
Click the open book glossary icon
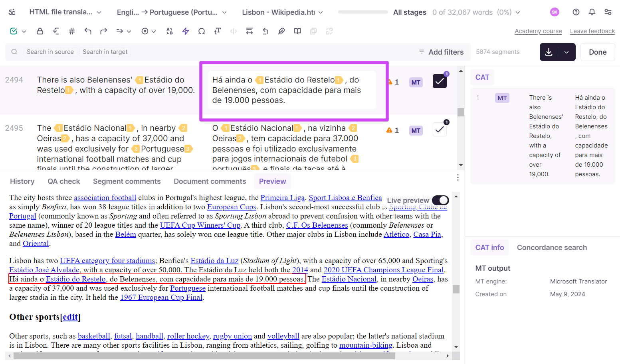click(297, 31)
